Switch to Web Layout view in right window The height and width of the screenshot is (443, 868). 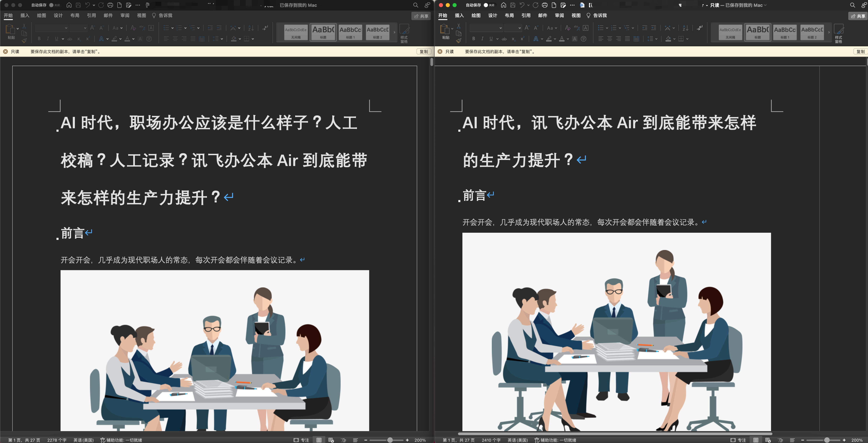click(x=768, y=440)
